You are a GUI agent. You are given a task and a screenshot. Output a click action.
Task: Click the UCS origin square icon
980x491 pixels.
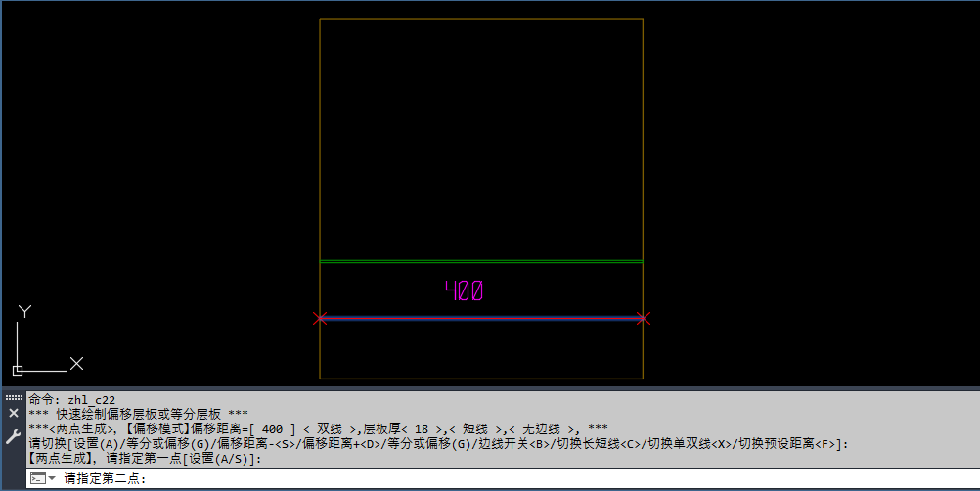click(x=18, y=371)
